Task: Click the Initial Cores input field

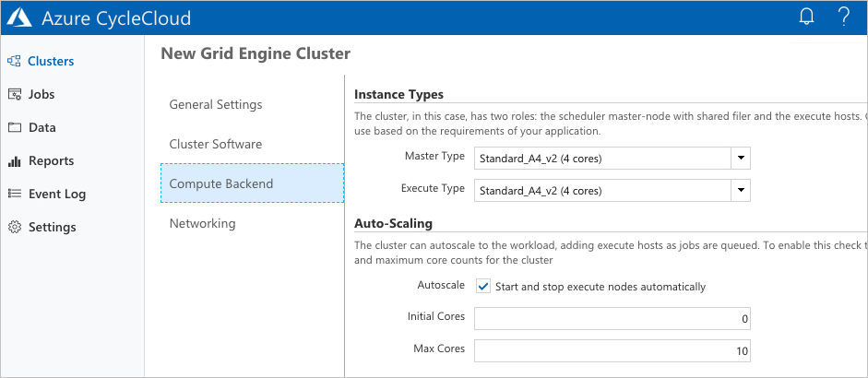Action: click(x=612, y=318)
